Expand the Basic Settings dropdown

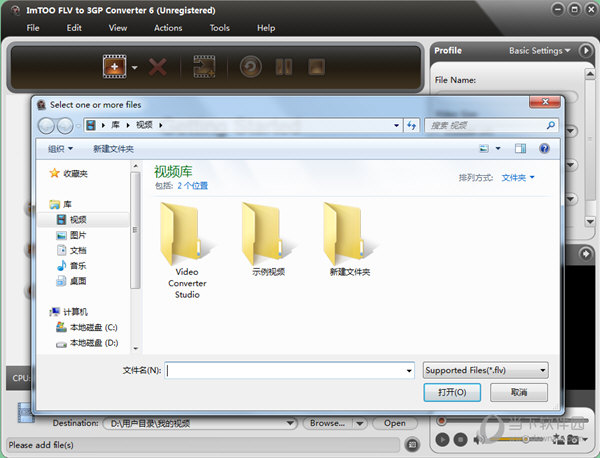540,51
